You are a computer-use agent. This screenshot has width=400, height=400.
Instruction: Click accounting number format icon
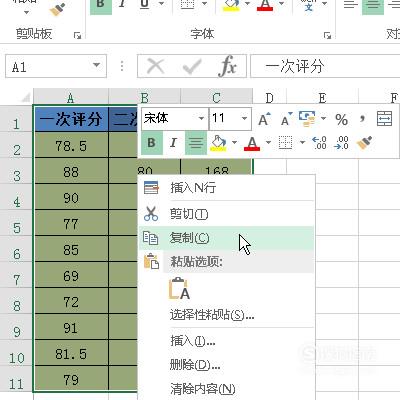pos(307,119)
